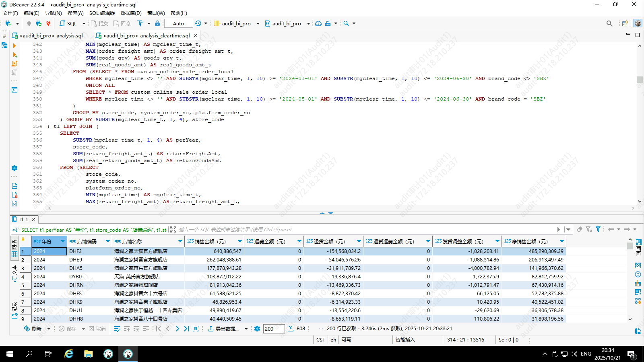Expand the audit_bi_pro active connection dropdown
This screenshot has width=644, height=362.
pyautogui.click(x=258, y=23)
